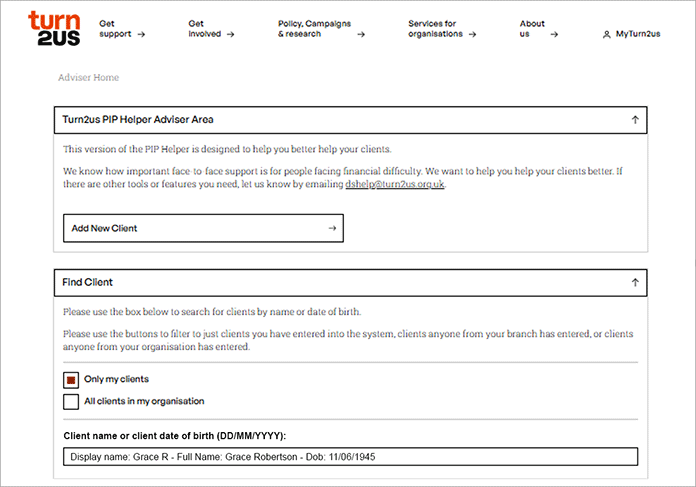Collapse the Find Client panel
Screen dimensions: 696x487
[x=635, y=282]
